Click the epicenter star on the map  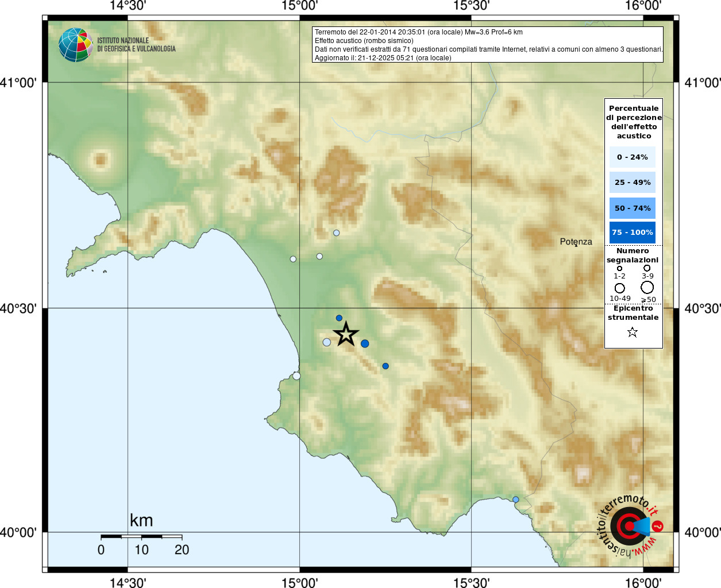pyautogui.click(x=346, y=334)
